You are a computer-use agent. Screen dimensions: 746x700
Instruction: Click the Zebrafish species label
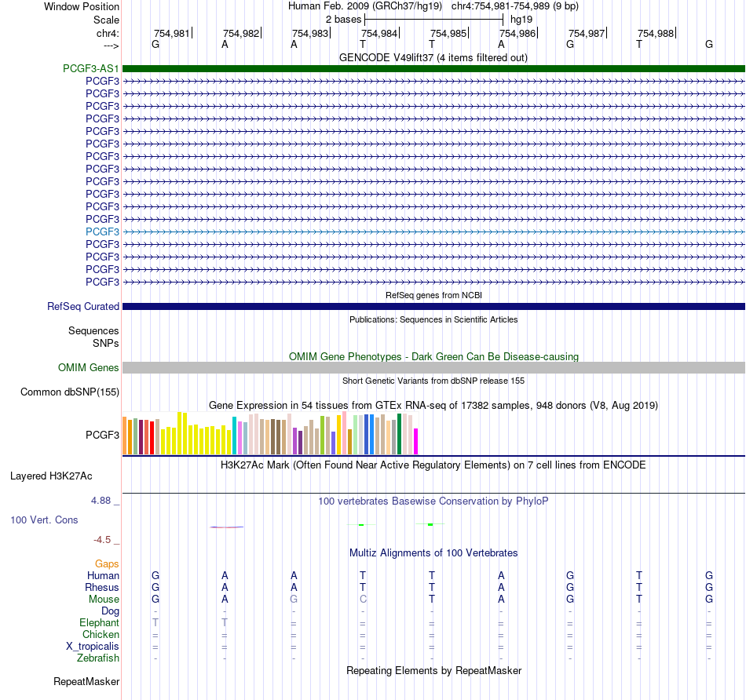[98, 658]
